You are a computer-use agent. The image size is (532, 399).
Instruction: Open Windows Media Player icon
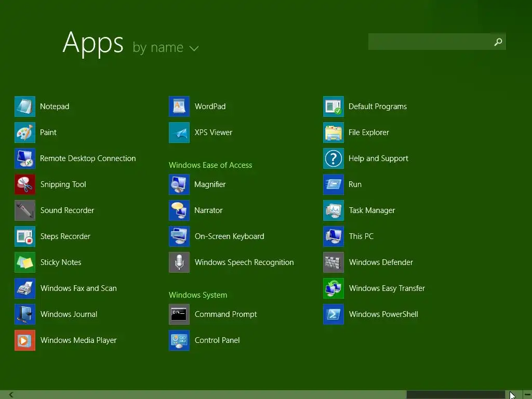click(25, 340)
